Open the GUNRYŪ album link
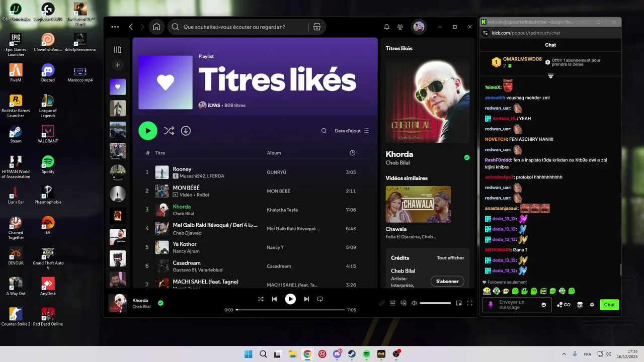Image resolution: width=644 pixels, height=362 pixels. pos(276,172)
